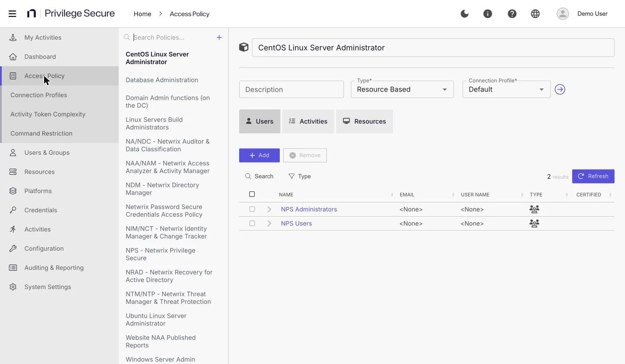
Task: Switch to the Resources tab
Action: pyautogui.click(x=364, y=121)
